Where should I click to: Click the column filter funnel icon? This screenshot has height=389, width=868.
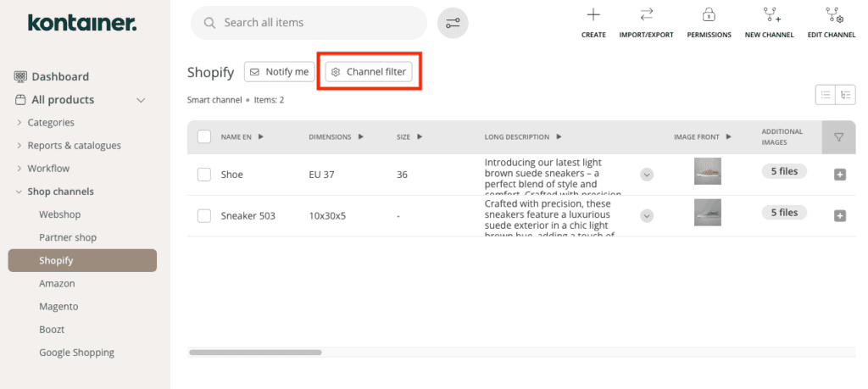click(838, 136)
